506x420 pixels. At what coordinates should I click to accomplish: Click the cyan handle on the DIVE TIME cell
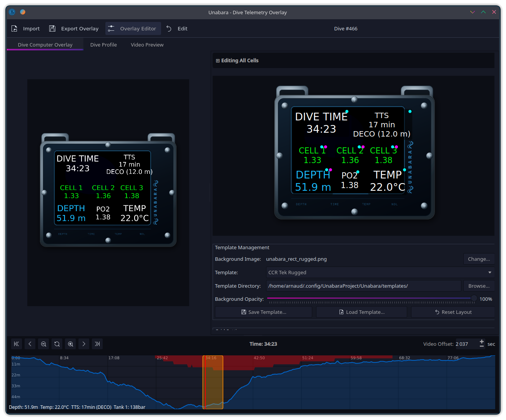click(x=347, y=112)
